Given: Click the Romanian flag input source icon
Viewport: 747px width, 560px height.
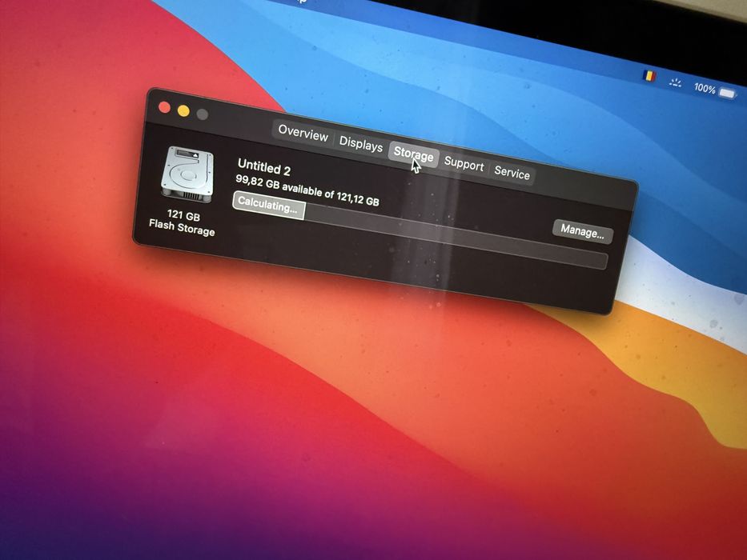Looking at the screenshot, I should point(649,75).
